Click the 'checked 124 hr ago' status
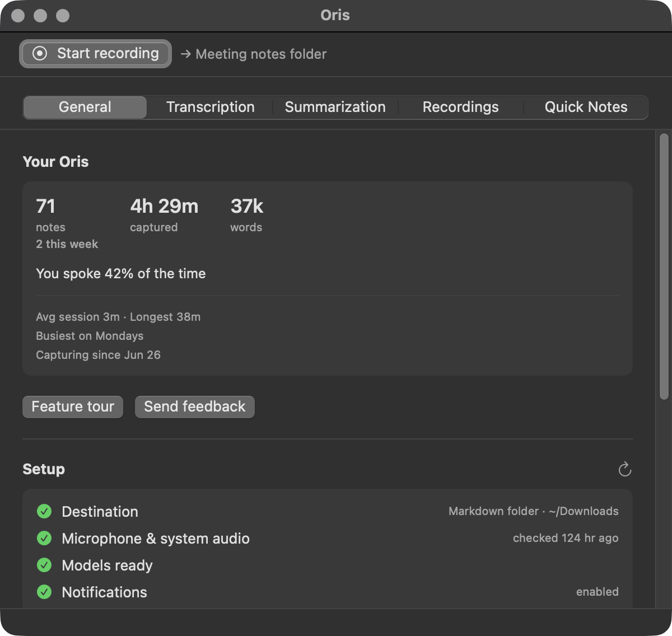The image size is (672, 636). [x=566, y=538]
